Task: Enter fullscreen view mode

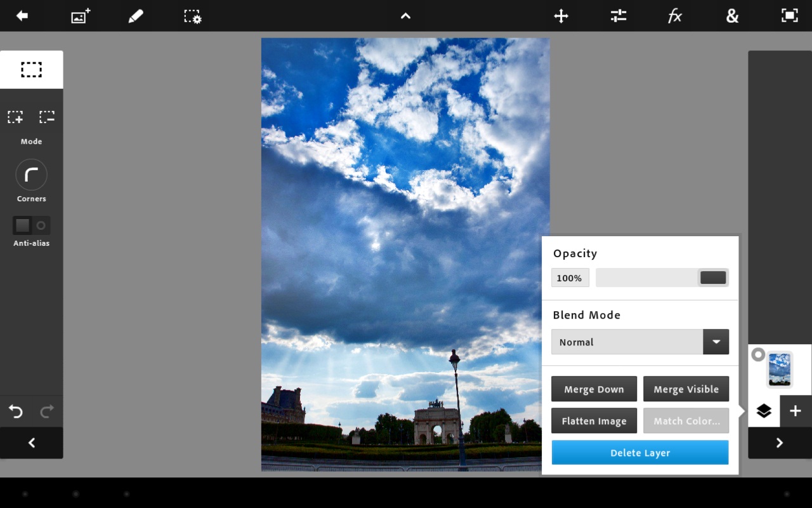Action: tap(789, 16)
